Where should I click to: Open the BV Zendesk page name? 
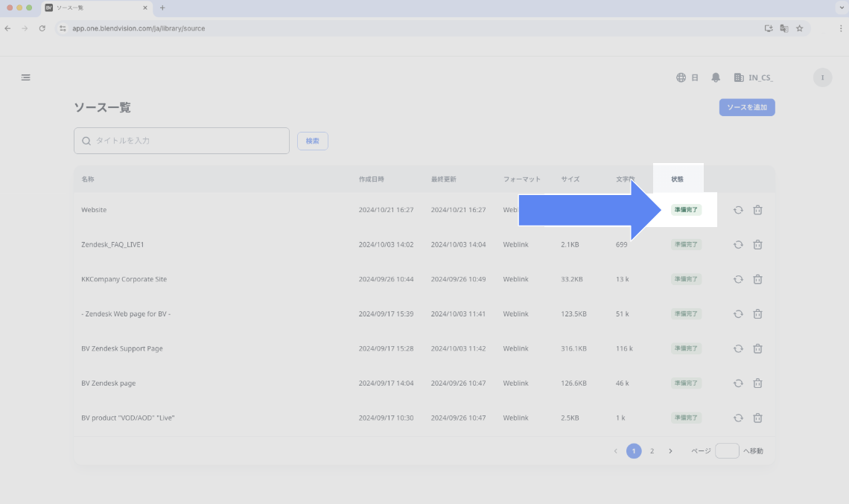point(108,383)
